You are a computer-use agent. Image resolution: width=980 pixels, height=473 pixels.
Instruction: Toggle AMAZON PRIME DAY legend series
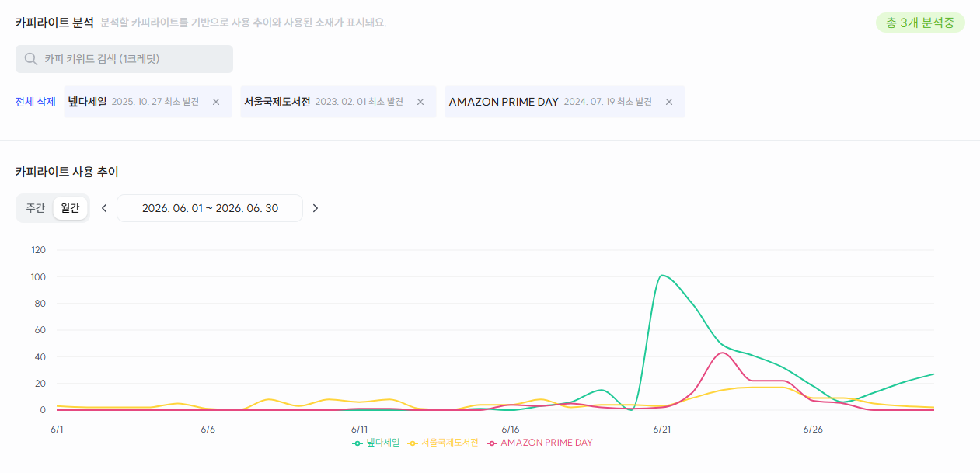(x=539, y=443)
